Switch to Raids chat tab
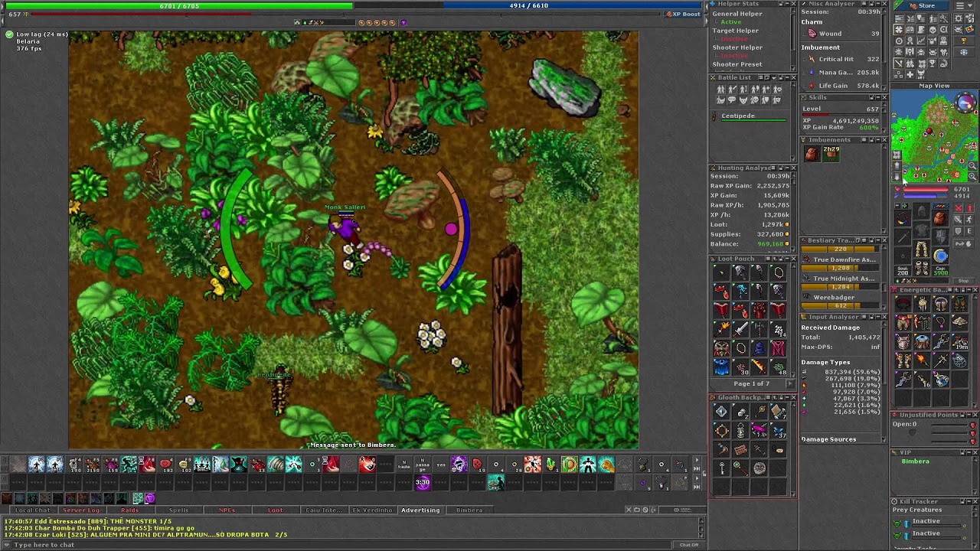This screenshot has height=551, width=980. 129,510
